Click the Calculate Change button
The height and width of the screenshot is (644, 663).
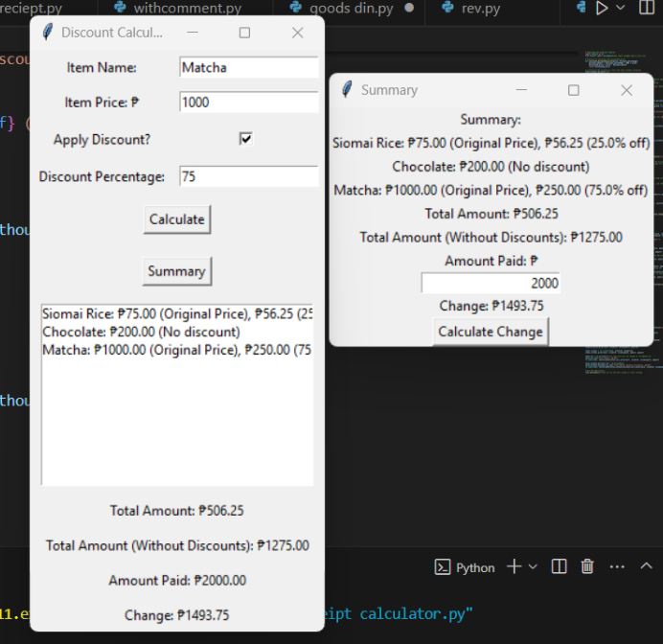[490, 332]
